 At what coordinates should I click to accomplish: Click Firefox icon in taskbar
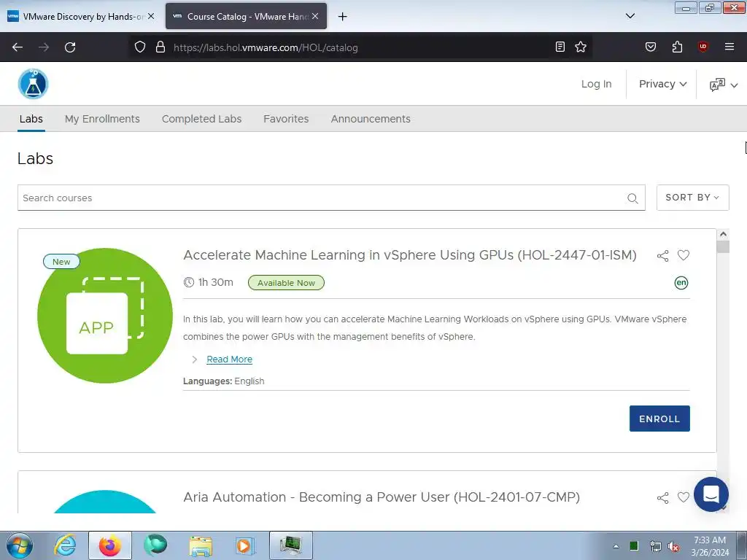109,545
